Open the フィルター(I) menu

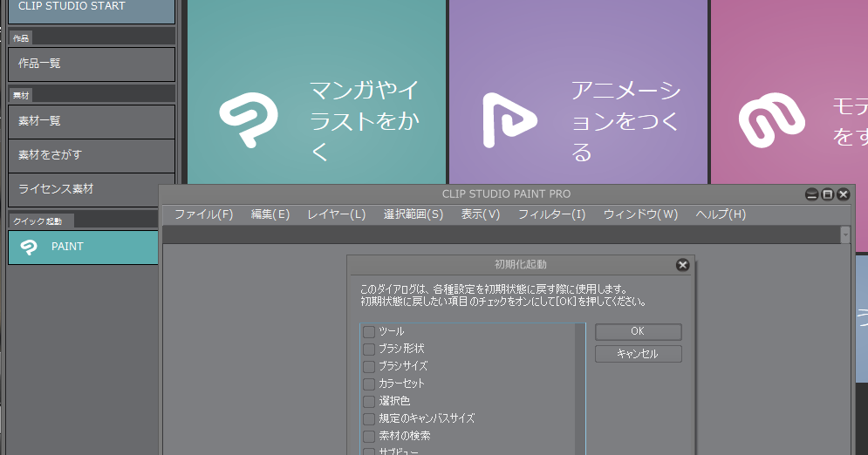pyautogui.click(x=551, y=214)
